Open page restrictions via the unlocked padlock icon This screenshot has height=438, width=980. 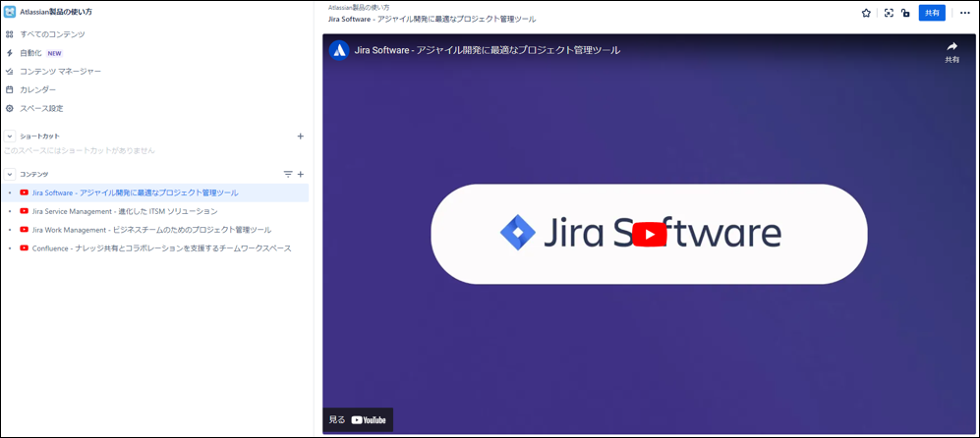(x=905, y=13)
